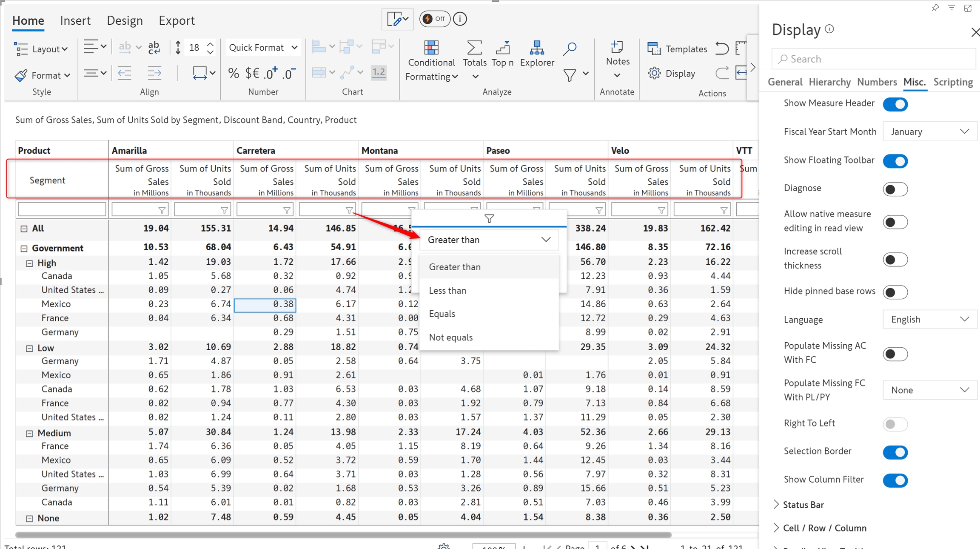Collapse the Government row group
This screenshot has width=980, height=549.
(24, 248)
